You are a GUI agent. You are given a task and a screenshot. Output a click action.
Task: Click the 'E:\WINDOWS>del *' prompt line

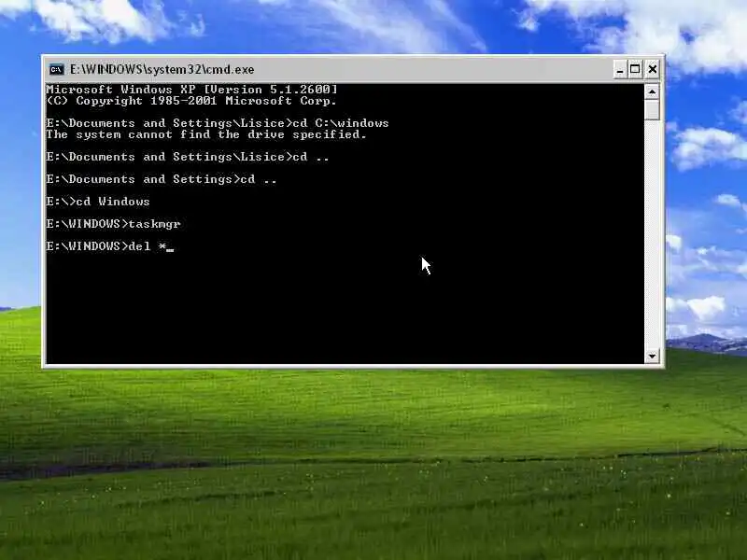(110, 246)
